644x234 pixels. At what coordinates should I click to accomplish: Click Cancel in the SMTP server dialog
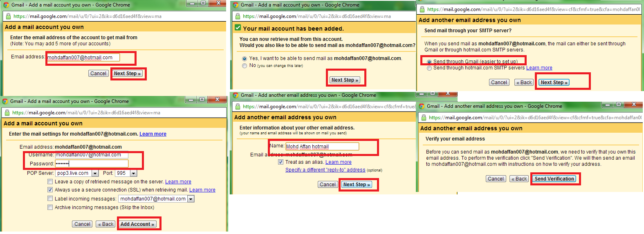[x=499, y=82]
